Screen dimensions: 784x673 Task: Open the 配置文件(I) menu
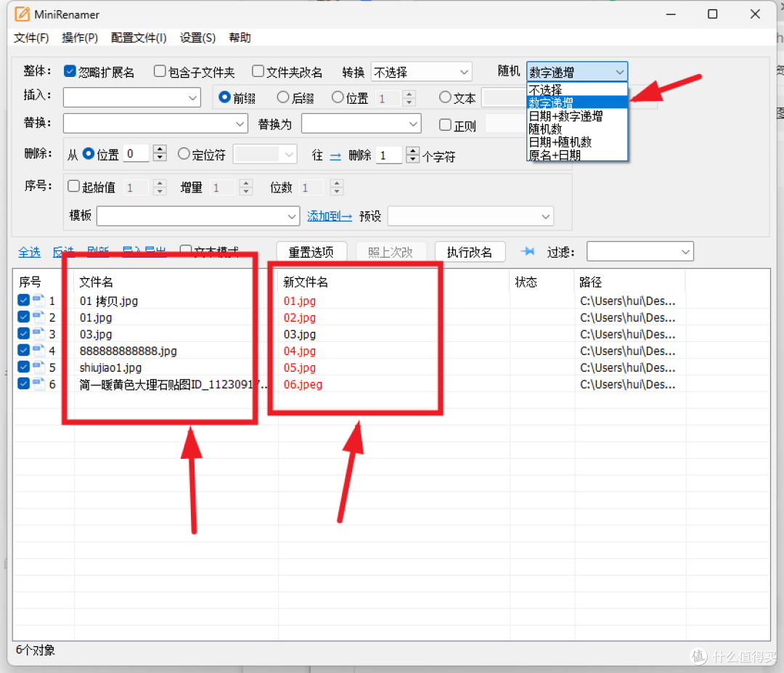click(x=139, y=38)
